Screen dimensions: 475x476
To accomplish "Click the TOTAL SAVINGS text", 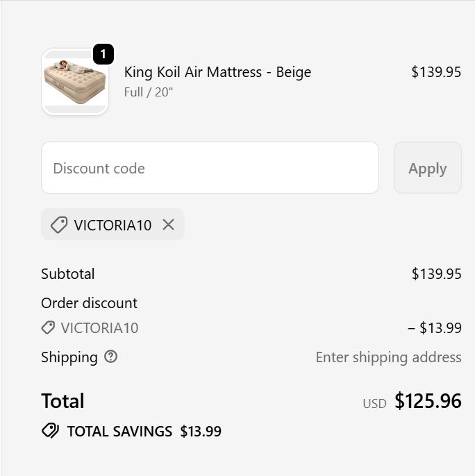I will [x=119, y=431].
